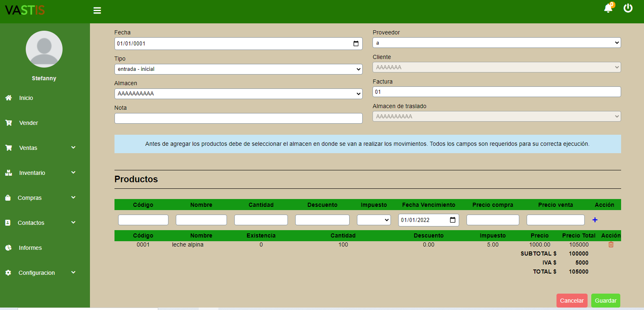The image size is (644, 310).
Task: Click the Guardar button
Action: [x=606, y=301]
